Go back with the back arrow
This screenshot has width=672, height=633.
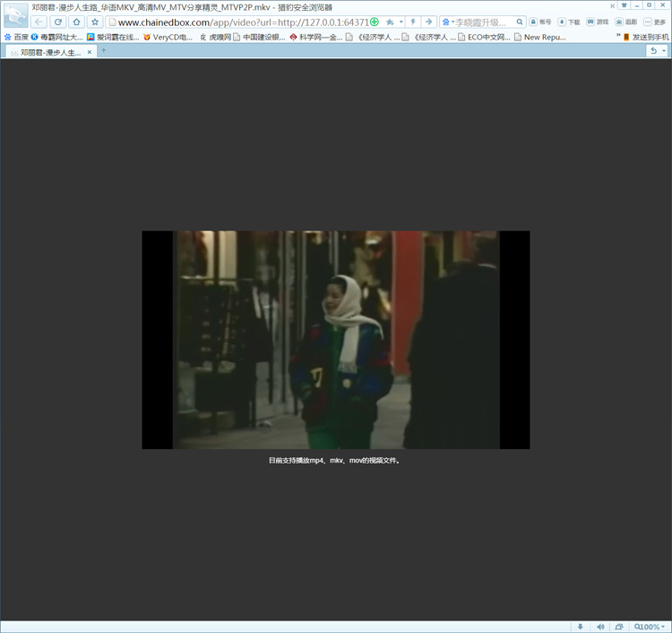[39, 22]
